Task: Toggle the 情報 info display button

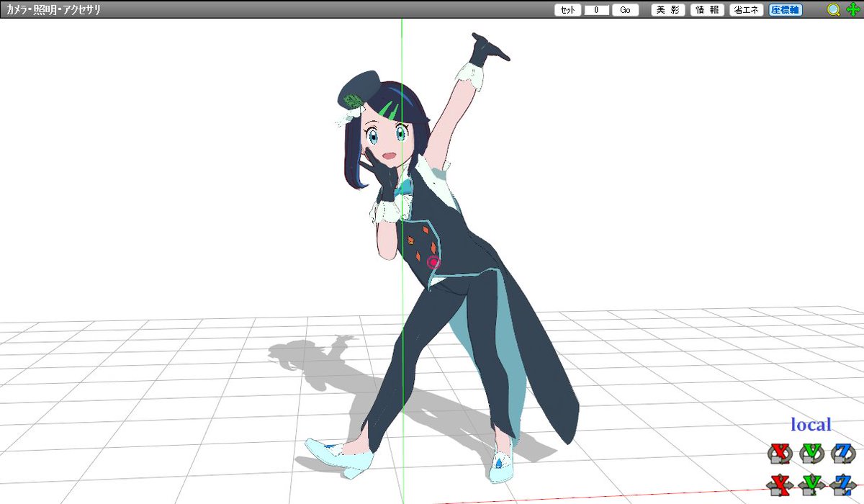Action: click(x=707, y=10)
